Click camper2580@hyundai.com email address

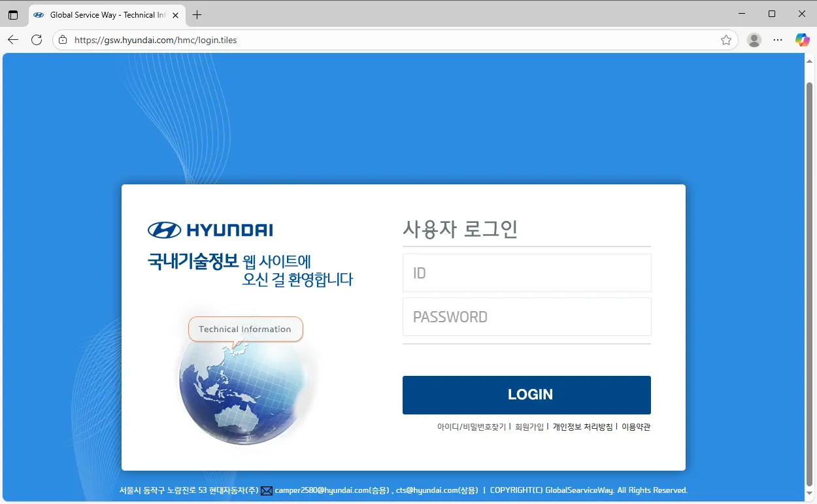[x=322, y=490]
